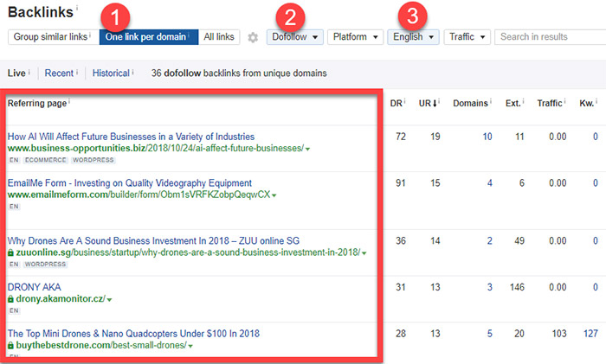Click the Ext. value 146 for DRONY AKA

[x=517, y=287]
